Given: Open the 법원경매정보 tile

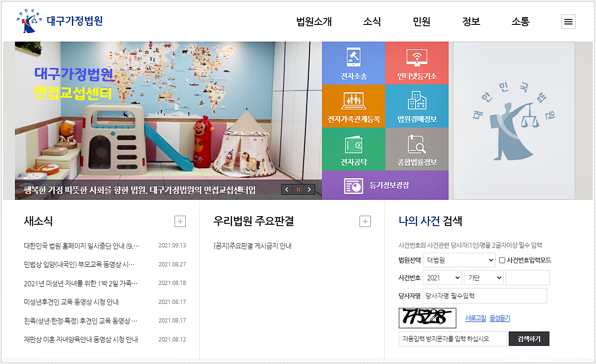Looking at the screenshot, I should point(417,106).
